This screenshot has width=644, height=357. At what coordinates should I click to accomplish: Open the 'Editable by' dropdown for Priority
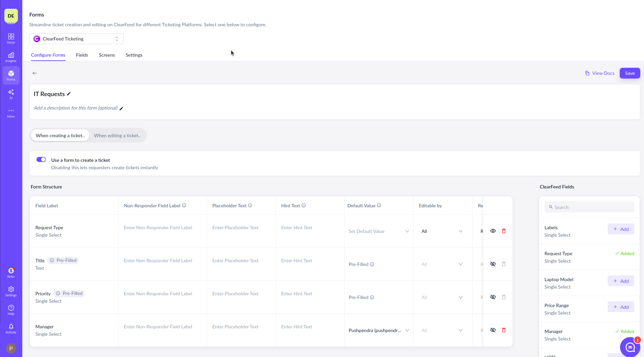[x=442, y=297]
